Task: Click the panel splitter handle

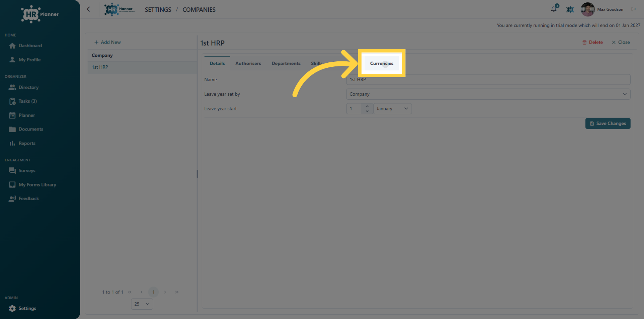Action: (x=197, y=173)
